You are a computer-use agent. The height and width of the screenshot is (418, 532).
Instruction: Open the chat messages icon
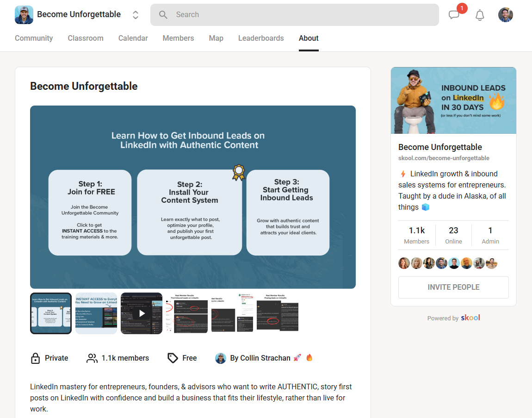click(x=454, y=15)
